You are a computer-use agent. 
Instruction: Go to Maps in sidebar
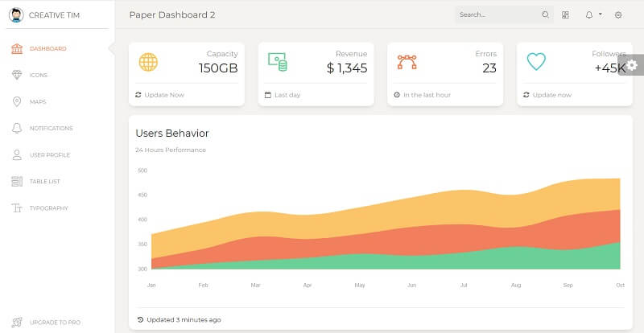click(x=37, y=102)
